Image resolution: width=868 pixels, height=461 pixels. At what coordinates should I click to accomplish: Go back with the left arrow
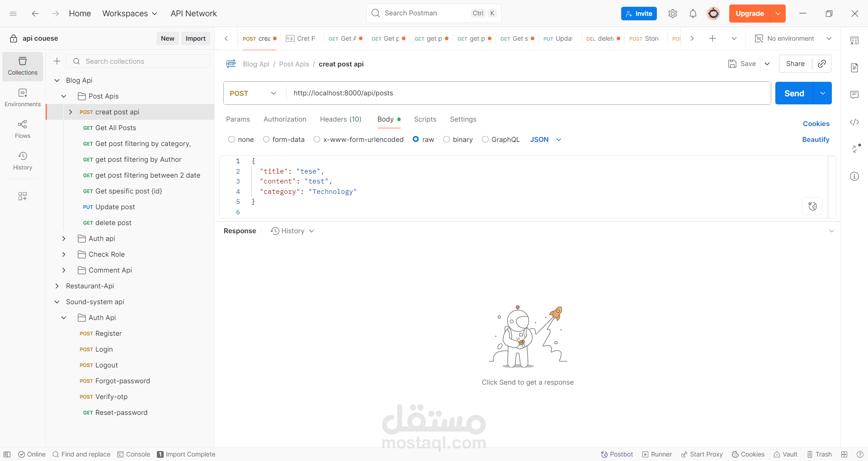35,14
